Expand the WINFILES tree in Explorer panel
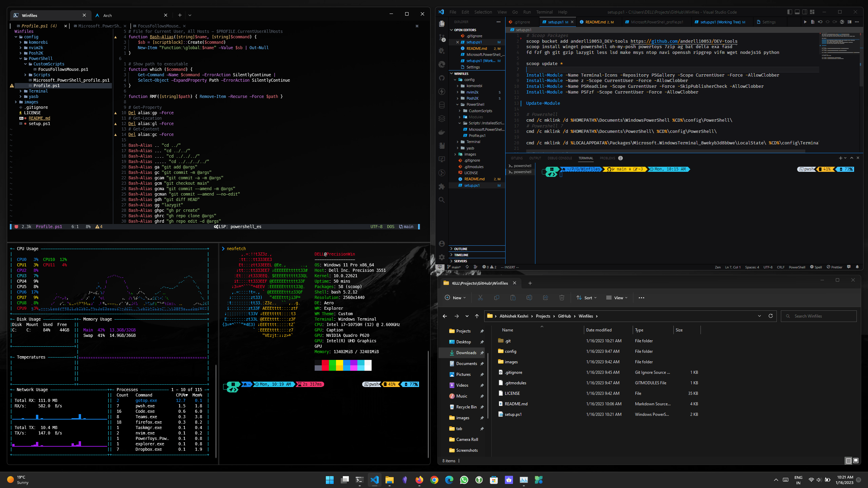The image size is (868, 488). click(451, 73)
